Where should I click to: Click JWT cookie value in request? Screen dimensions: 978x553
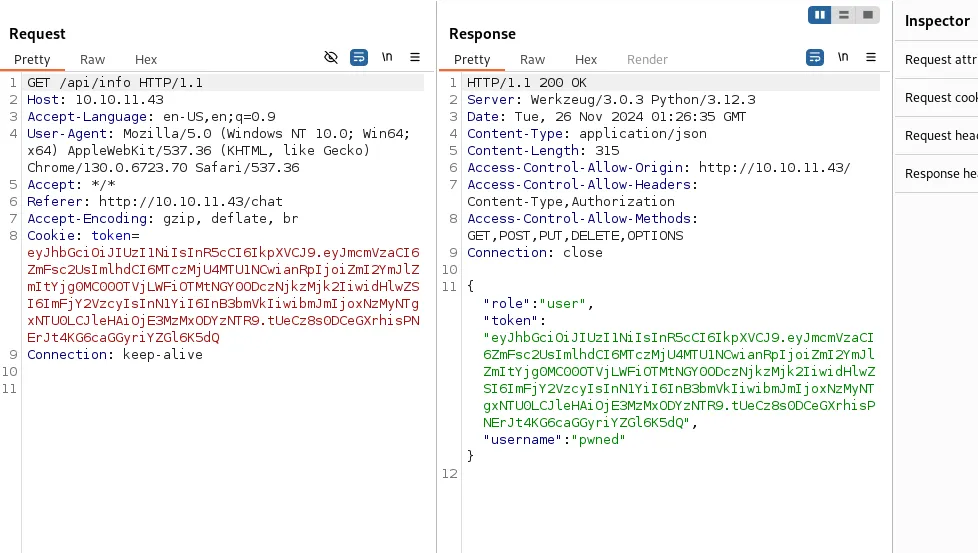(223, 295)
